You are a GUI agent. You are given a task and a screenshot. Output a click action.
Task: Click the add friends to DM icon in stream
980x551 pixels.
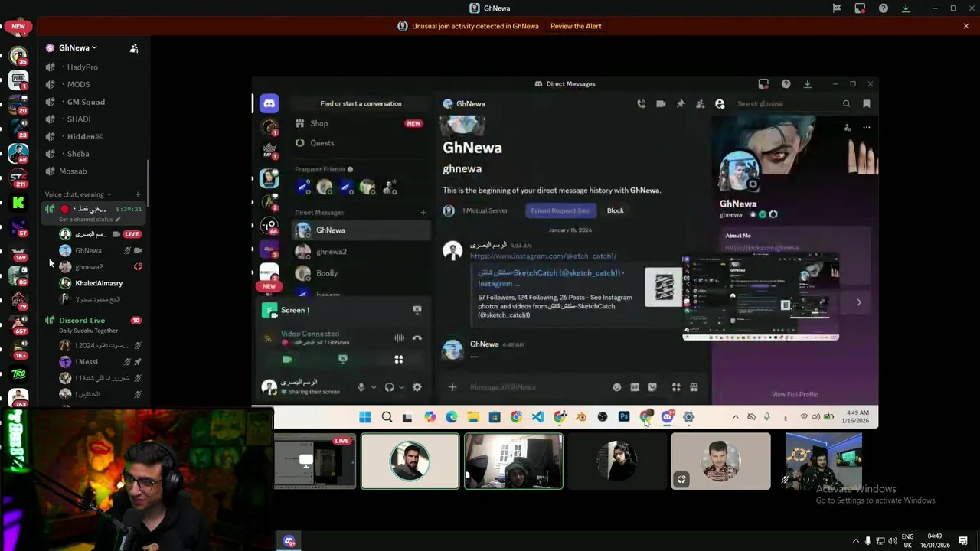tap(700, 103)
